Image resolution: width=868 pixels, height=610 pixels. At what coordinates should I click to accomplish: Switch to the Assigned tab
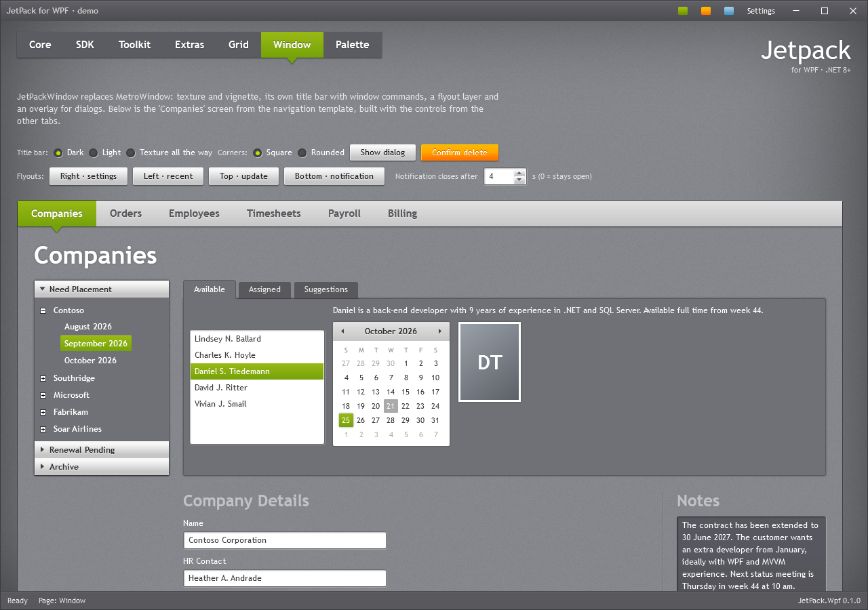264,289
